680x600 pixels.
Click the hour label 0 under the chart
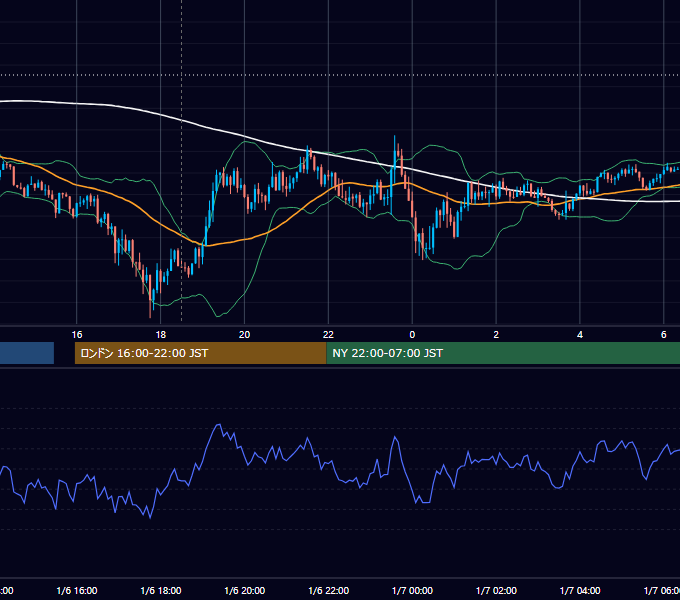click(x=412, y=335)
